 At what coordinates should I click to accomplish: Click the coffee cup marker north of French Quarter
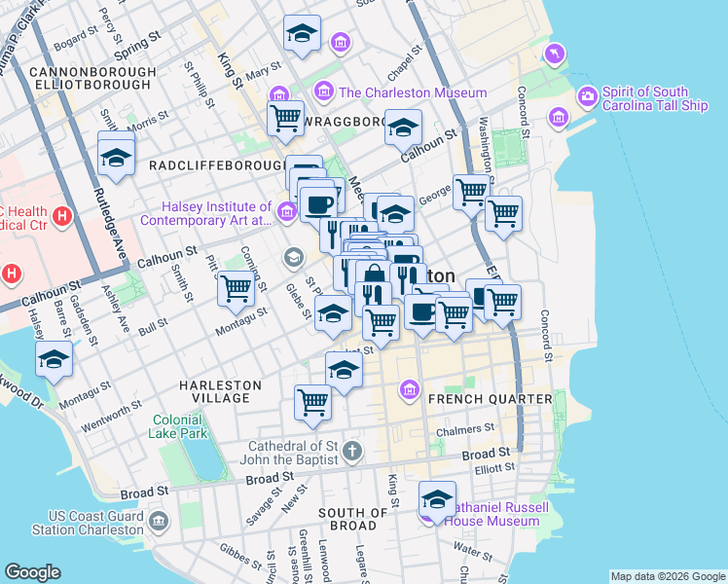tap(420, 314)
